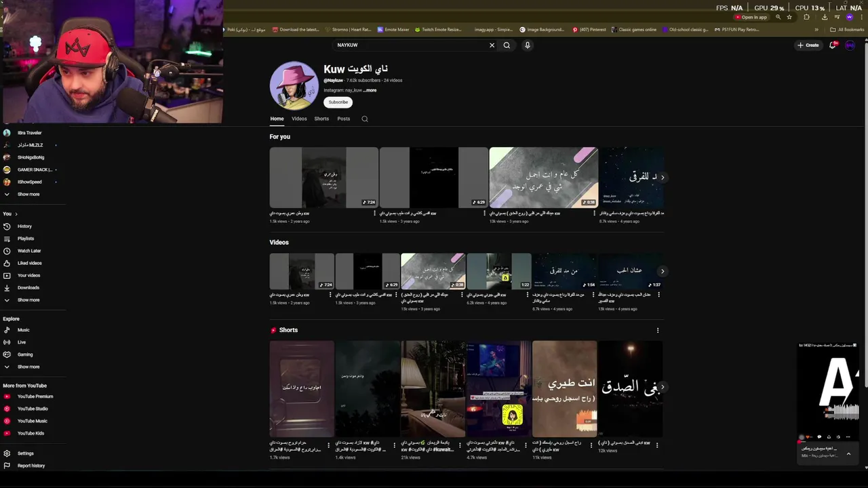Expand the mini player panel chevron

(x=848, y=454)
